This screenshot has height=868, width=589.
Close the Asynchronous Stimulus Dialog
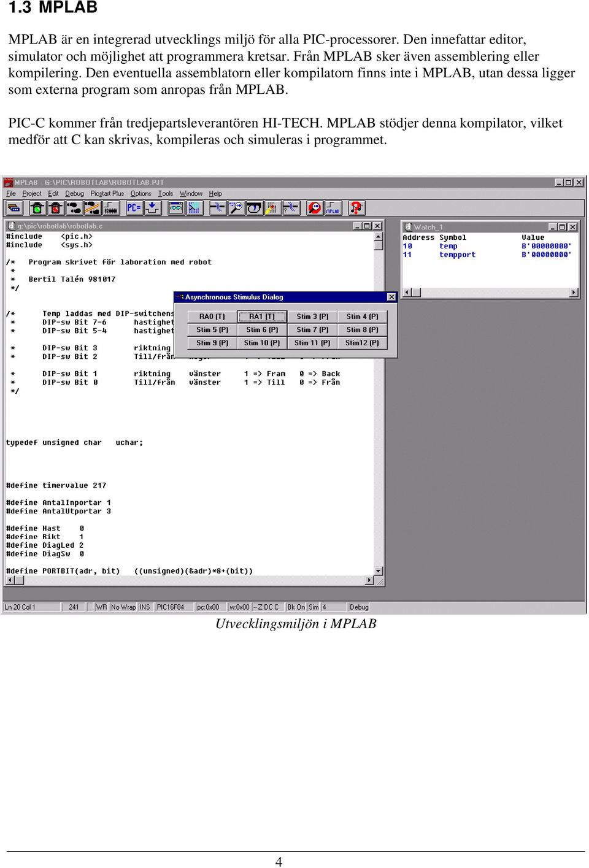[x=391, y=297]
